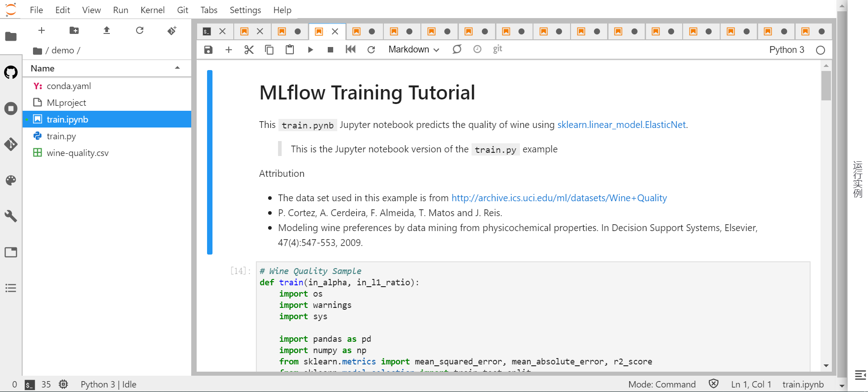Image resolution: width=868 pixels, height=392 pixels.
Task: Click the Git clone icon in file browser
Action: click(x=172, y=30)
